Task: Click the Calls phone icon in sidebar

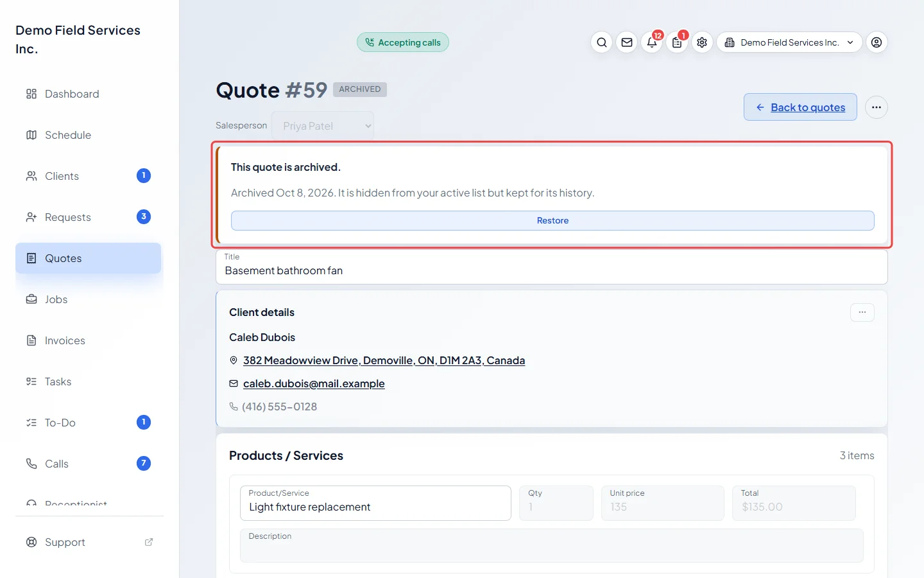Action: click(x=31, y=464)
